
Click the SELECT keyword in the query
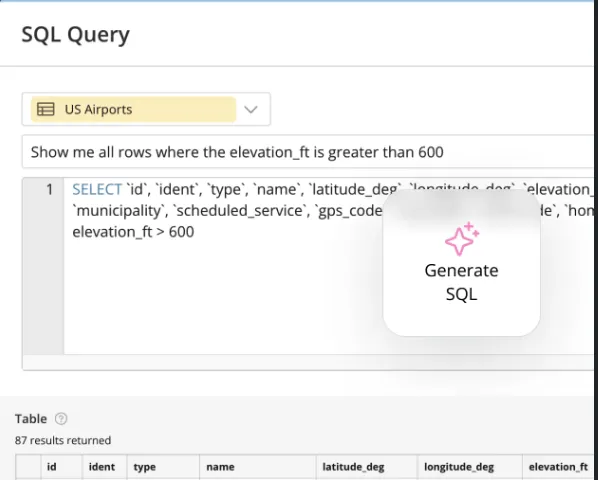coord(97,189)
